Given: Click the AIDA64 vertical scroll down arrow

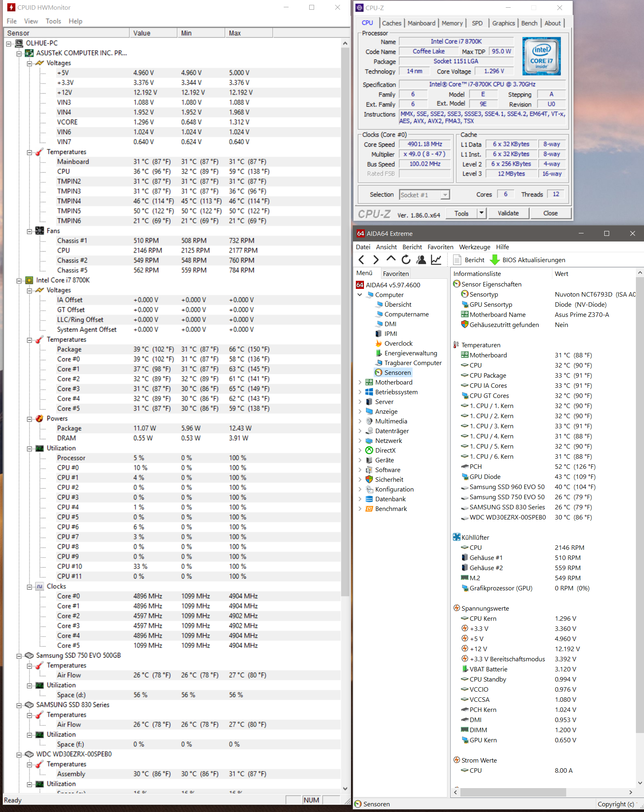Looking at the screenshot, I should coord(640,783).
